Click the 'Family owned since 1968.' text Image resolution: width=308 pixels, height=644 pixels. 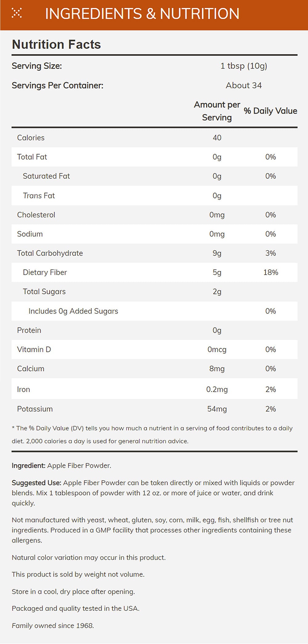(53, 626)
